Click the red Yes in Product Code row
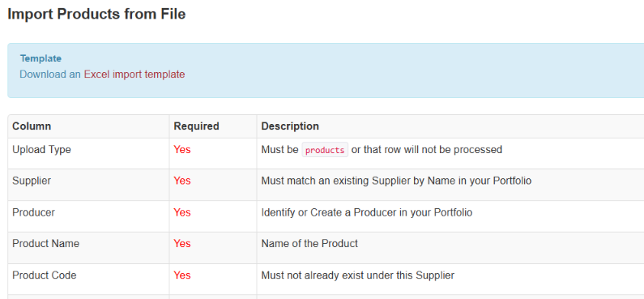Screen dimensions: 644x299 coord(182,275)
